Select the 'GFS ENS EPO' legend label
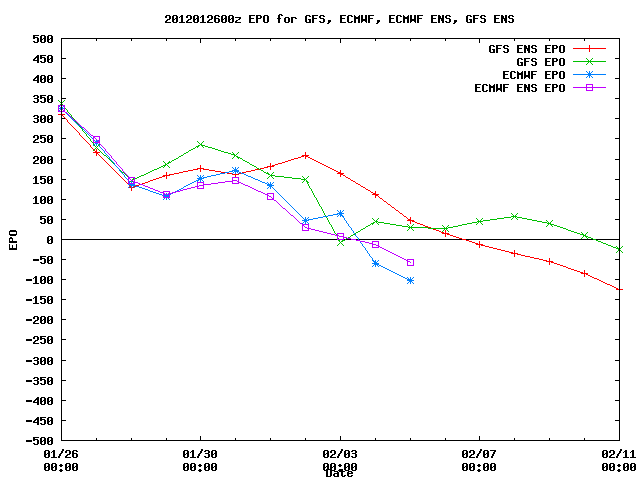Screen dimensions: 640x480 click(527, 49)
